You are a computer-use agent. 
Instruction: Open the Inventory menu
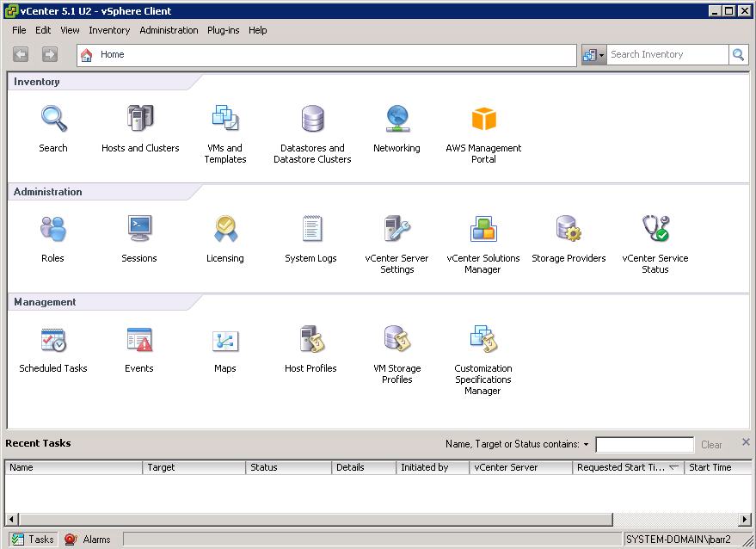click(109, 30)
